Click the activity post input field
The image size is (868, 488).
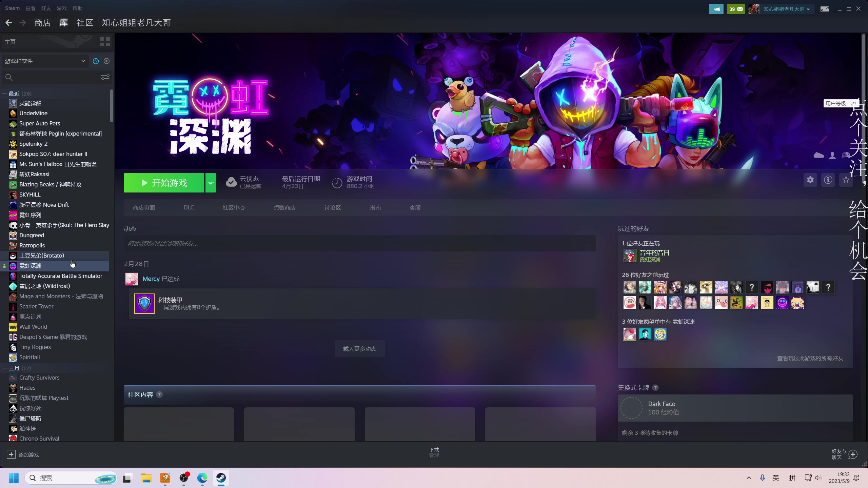pyautogui.click(x=359, y=243)
